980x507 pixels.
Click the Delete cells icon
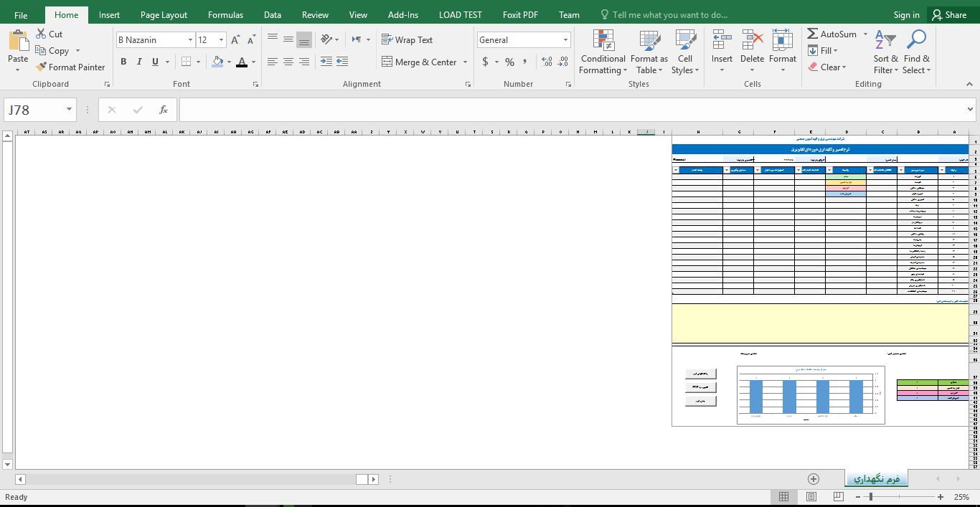pos(752,41)
